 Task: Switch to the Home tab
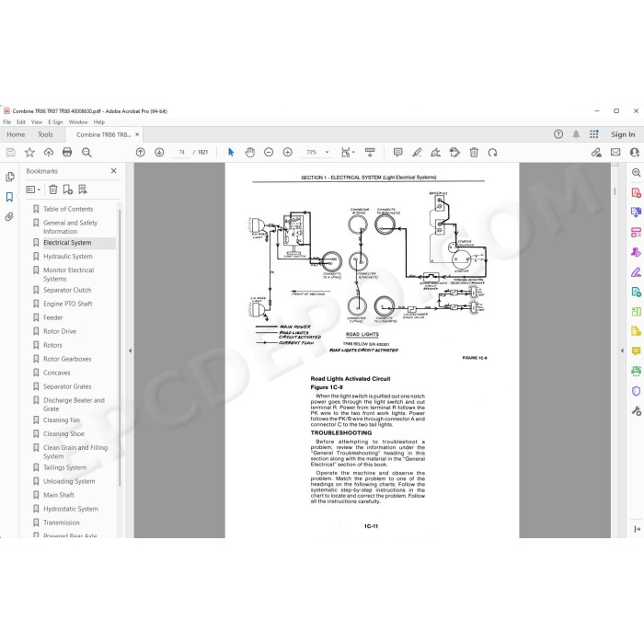(x=16, y=134)
